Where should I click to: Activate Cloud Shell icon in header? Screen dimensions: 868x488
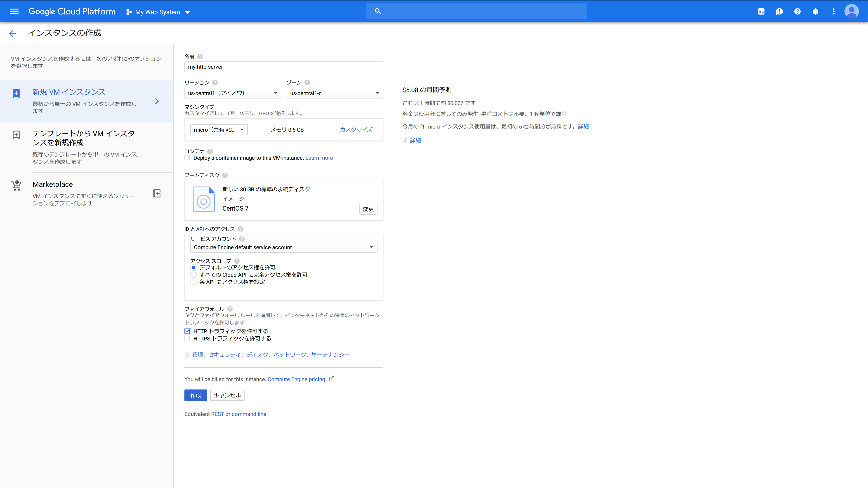tap(761, 12)
